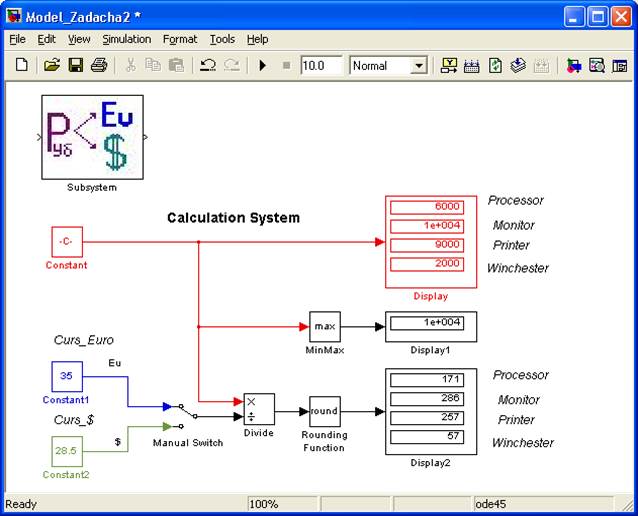
Task: Click the Y-arrow incremental build toolbar icon
Action: [449, 65]
